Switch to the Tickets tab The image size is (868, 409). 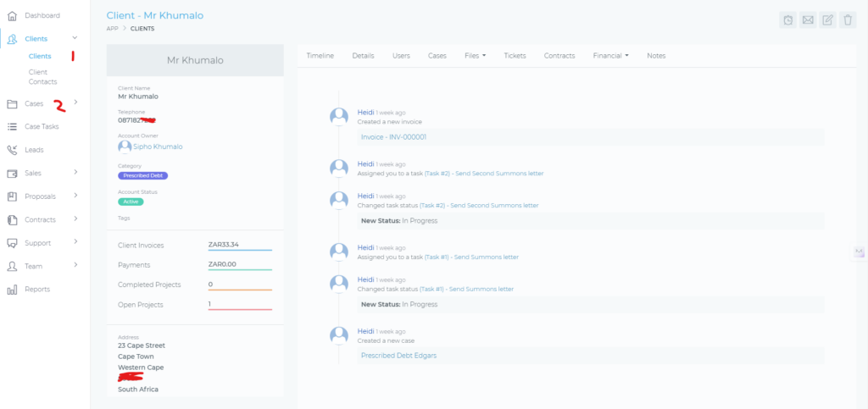tap(515, 56)
